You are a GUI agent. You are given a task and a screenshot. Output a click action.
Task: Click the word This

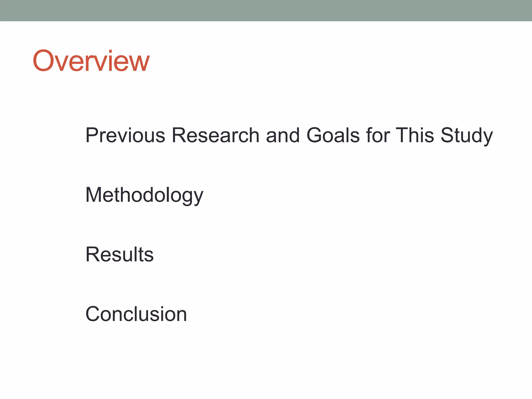point(415,135)
